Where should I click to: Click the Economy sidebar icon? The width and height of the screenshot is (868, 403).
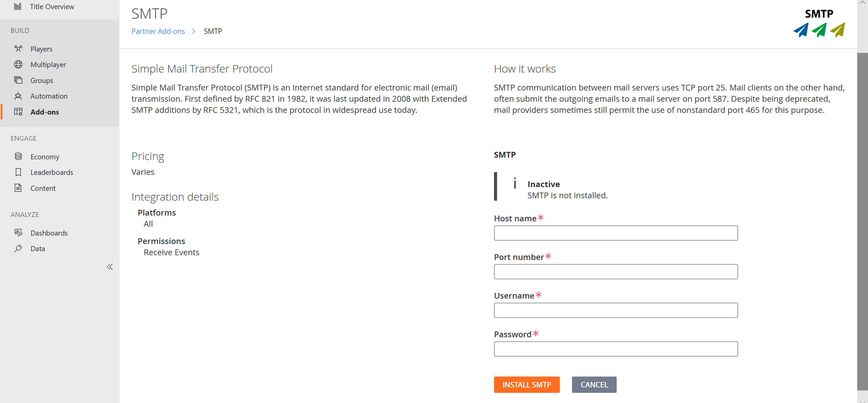(19, 156)
